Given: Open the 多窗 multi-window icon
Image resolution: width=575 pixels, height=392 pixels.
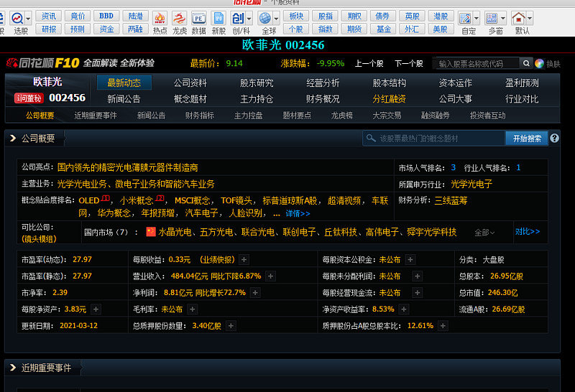Looking at the screenshot, I should (x=492, y=18).
